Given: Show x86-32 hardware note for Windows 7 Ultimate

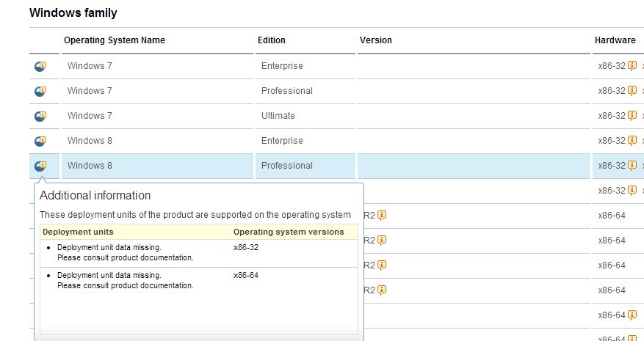Looking at the screenshot, I should click(x=632, y=116).
